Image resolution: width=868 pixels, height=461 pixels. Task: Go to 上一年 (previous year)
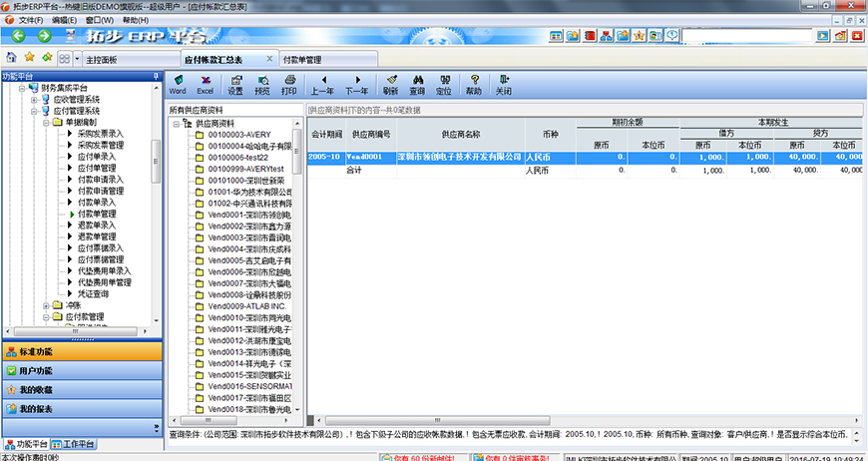pyautogui.click(x=322, y=84)
